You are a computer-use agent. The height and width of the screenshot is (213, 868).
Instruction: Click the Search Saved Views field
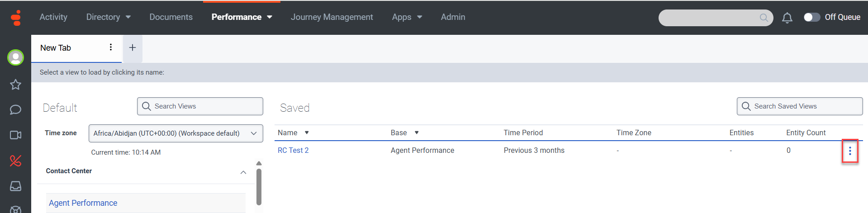799,106
